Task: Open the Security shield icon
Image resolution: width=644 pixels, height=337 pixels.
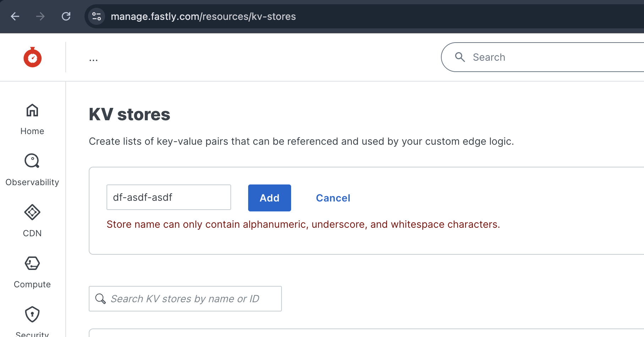Action: [32, 314]
